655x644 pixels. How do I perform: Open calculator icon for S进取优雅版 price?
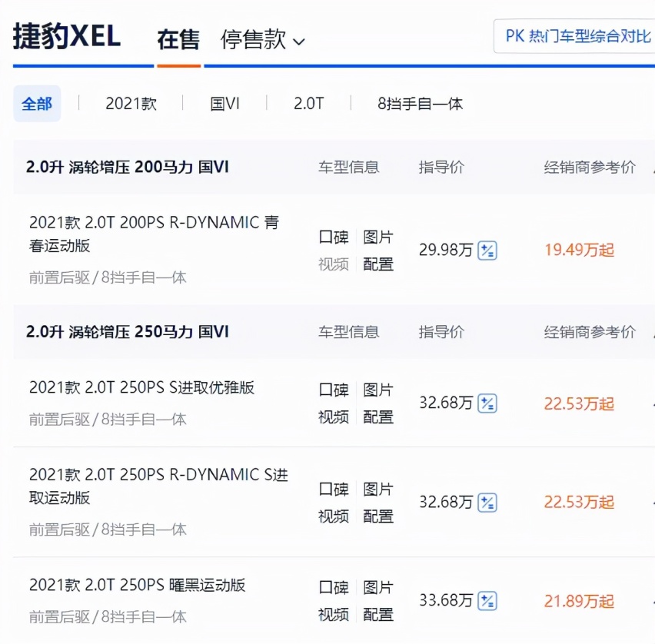[487, 403]
